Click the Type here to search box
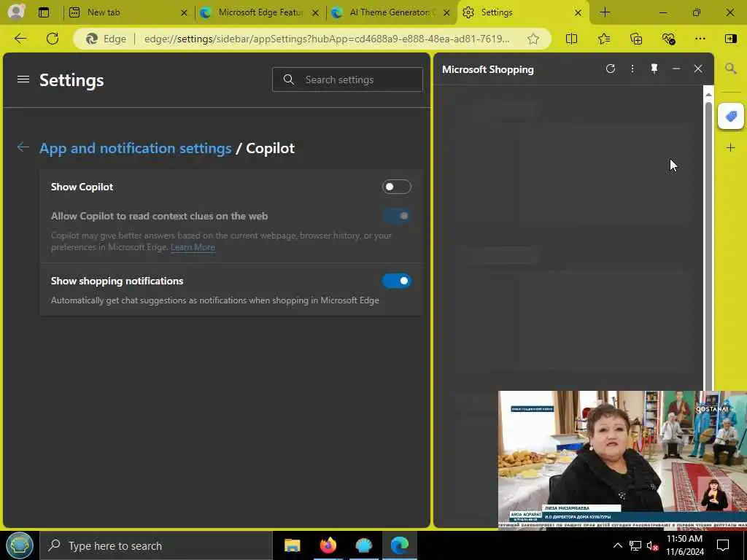The image size is (747, 560). tap(155, 545)
